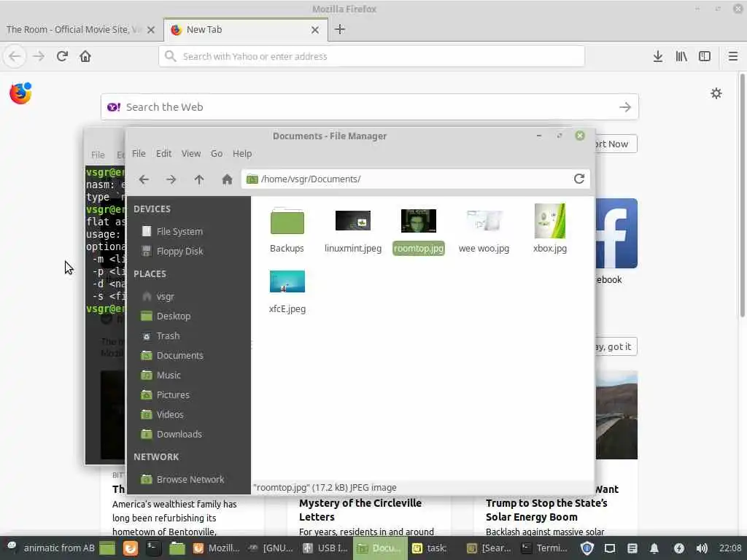
Task: Select roomtop.jpg thumbnail
Action: coord(418,220)
